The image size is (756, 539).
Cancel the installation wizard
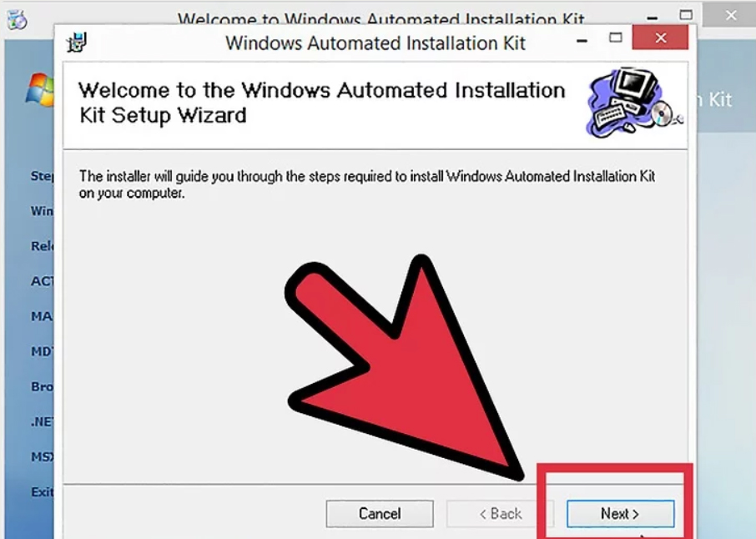point(380,513)
